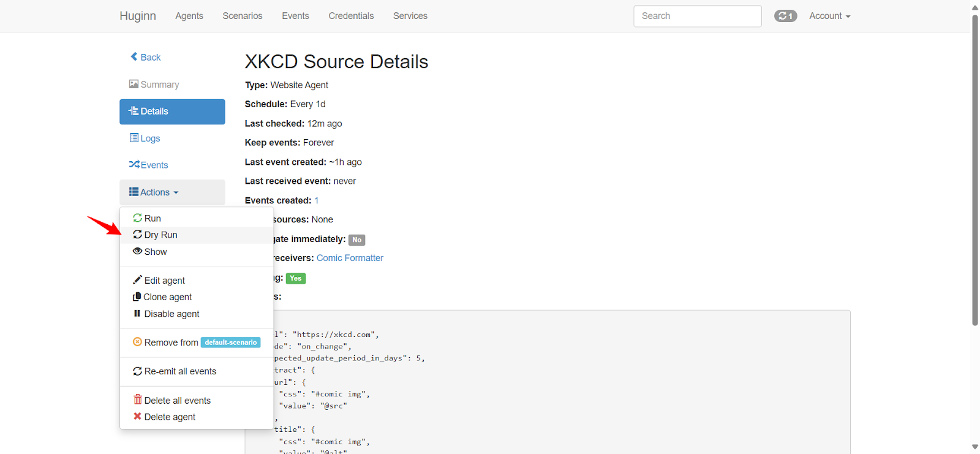Click the Dry Run refresh icon
Screen dimensions: 980x454
[x=138, y=235]
